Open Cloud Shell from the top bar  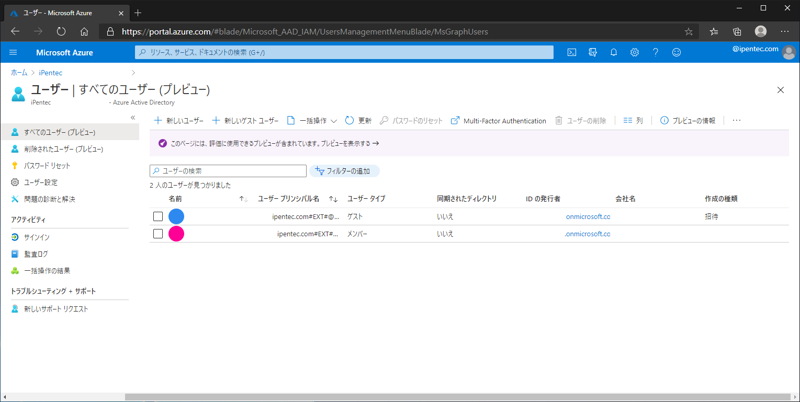pos(572,52)
